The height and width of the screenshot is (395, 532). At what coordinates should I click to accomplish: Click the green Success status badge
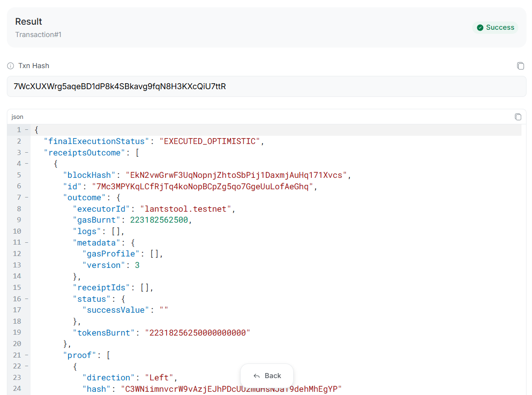pos(495,27)
